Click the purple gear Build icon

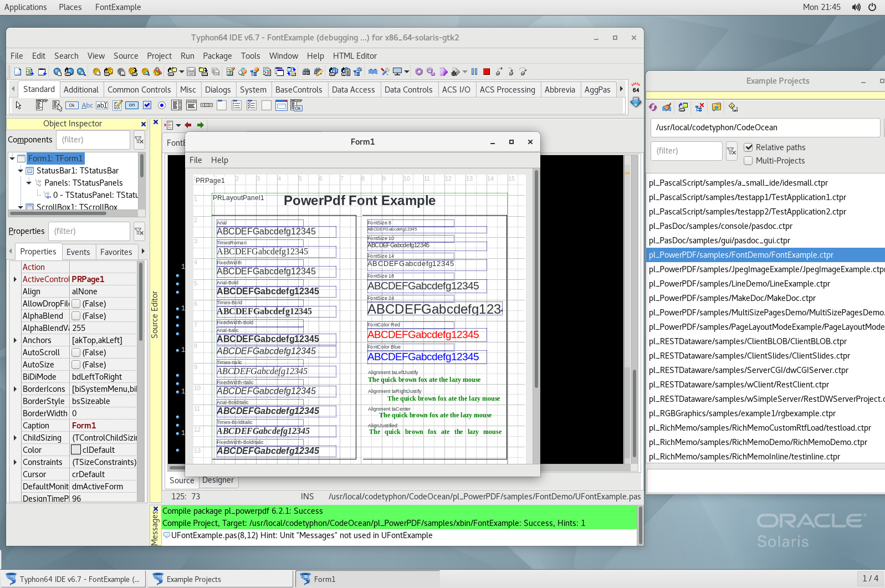point(419,71)
